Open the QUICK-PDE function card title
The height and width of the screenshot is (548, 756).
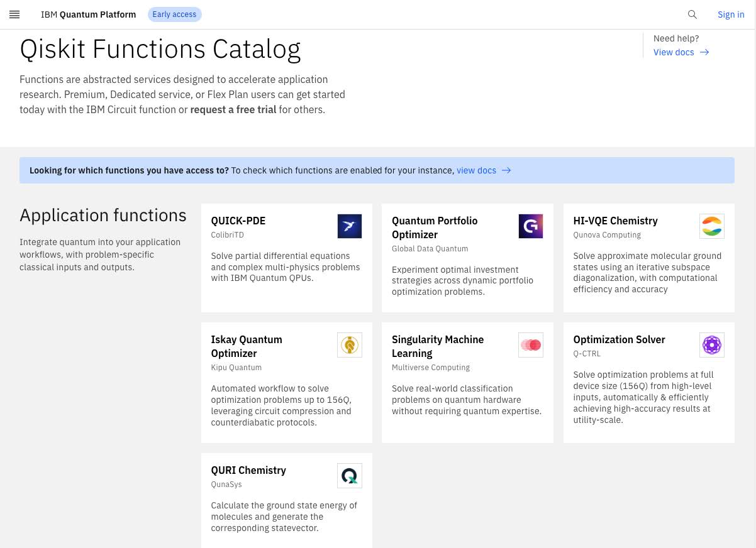point(238,221)
